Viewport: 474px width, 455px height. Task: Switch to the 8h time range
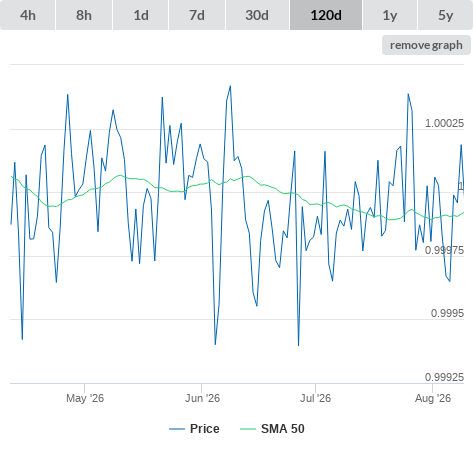pos(84,15)
